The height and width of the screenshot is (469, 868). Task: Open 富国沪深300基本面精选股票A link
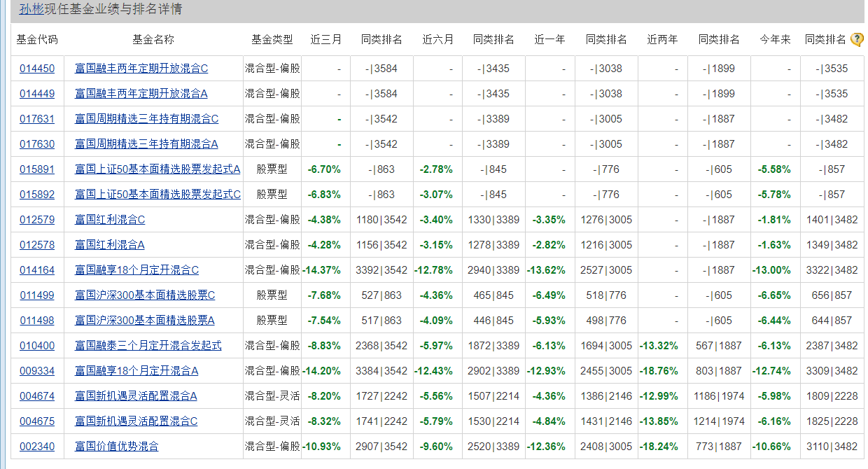[145, 321]
